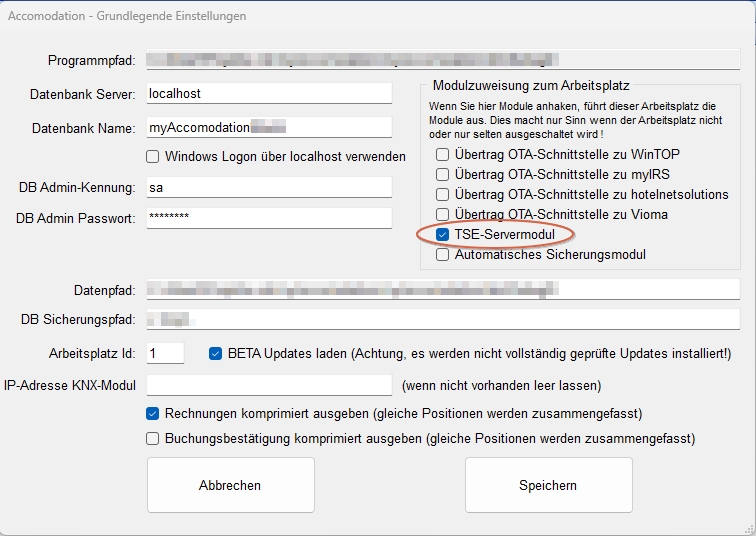This screenshot has height=536, width=756.
Task: Check Buchungsbestätigung komprimiert ausgeben
Action: coord(153,438)
